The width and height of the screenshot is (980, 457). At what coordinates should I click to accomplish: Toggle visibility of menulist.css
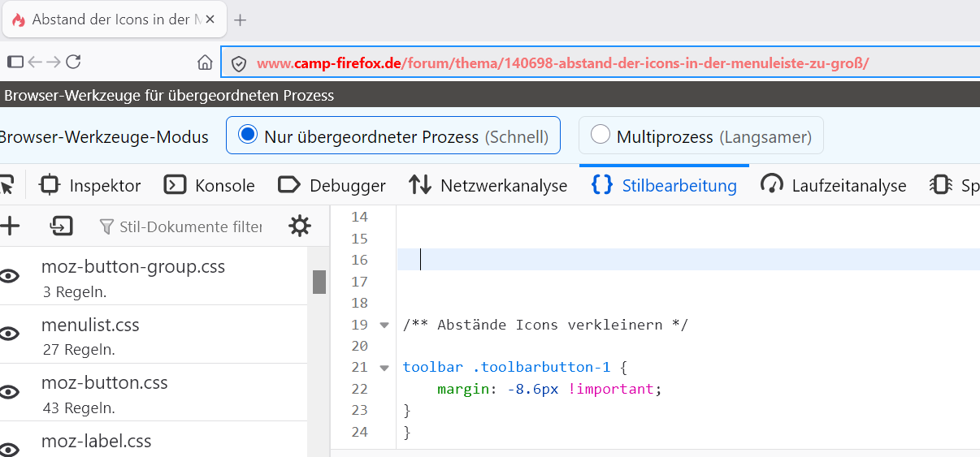tap(9, 334)
